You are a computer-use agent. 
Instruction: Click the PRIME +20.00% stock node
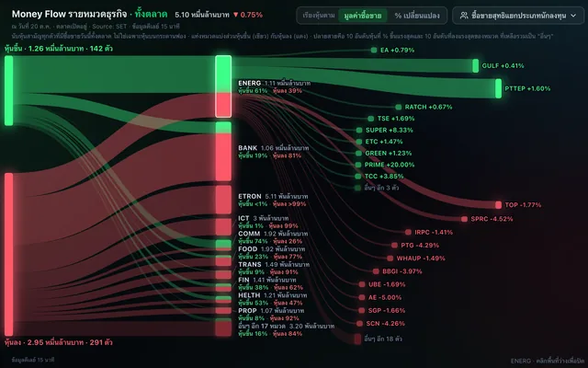click(385, 165)
